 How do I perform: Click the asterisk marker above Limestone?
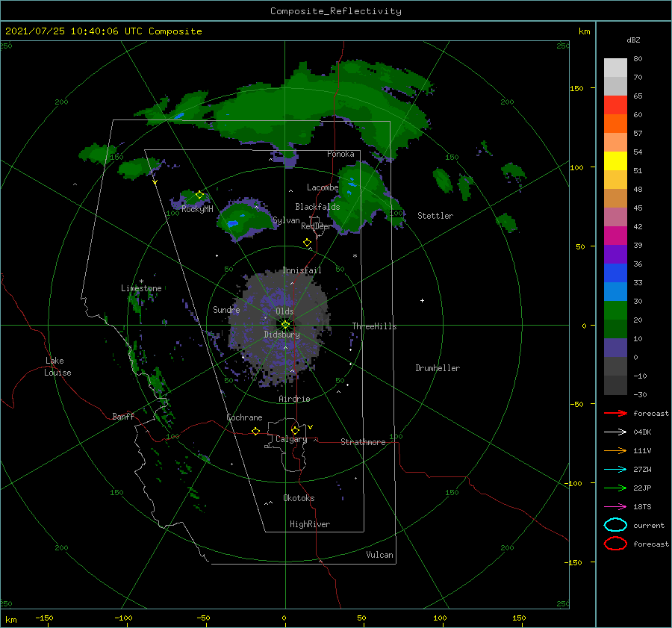[x=141, y=282]
